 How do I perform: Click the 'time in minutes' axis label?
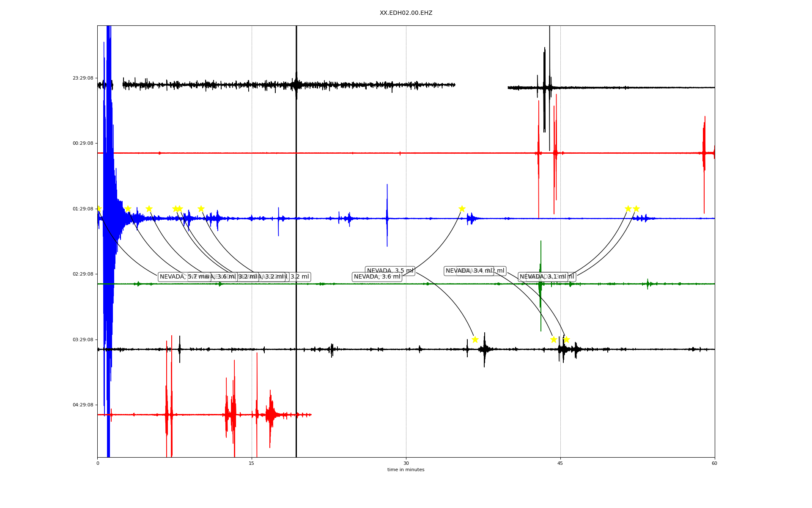tap(406, 469)
